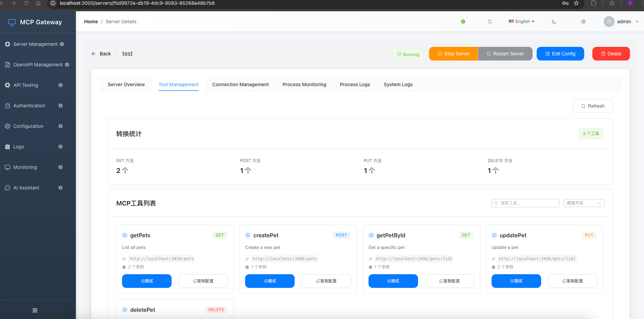Click the gear icon on updatePet card
The image size is (644, 319).
coord(494,235)
